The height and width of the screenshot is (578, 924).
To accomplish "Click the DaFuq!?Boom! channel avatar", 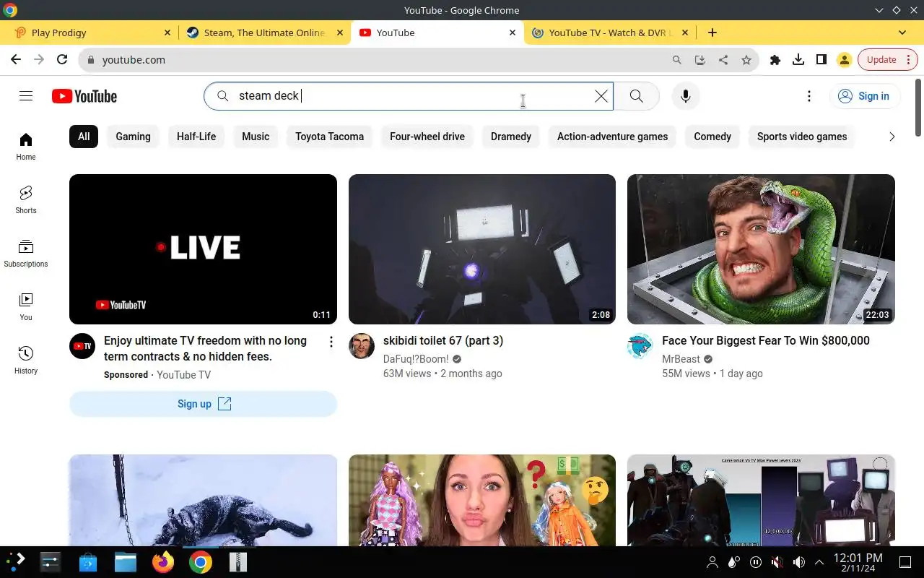I will [x=362, y=346].
